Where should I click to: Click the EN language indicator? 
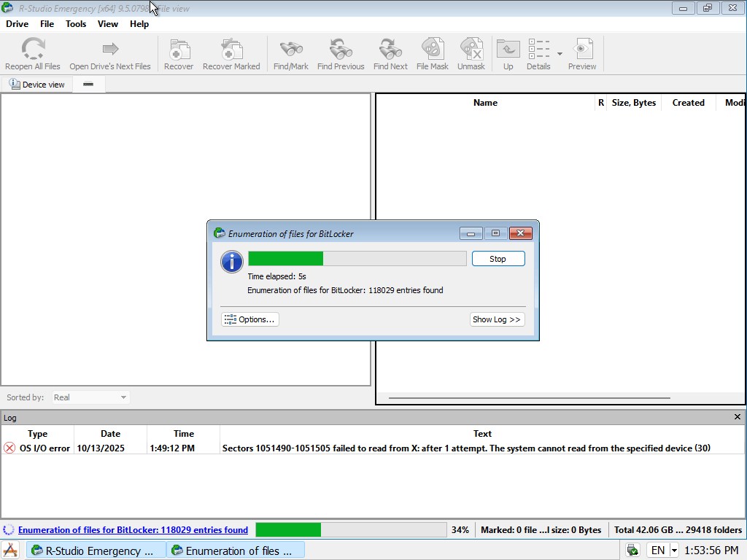point(657,551)
